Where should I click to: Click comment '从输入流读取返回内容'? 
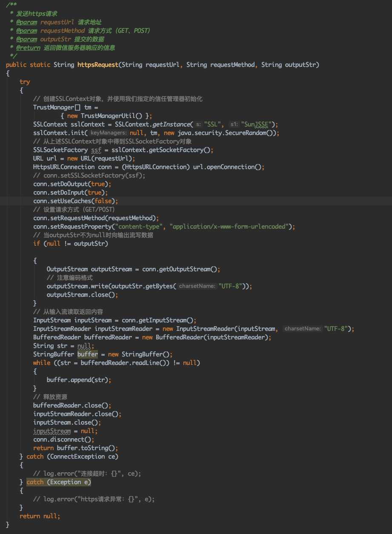[x=68, y=312]
